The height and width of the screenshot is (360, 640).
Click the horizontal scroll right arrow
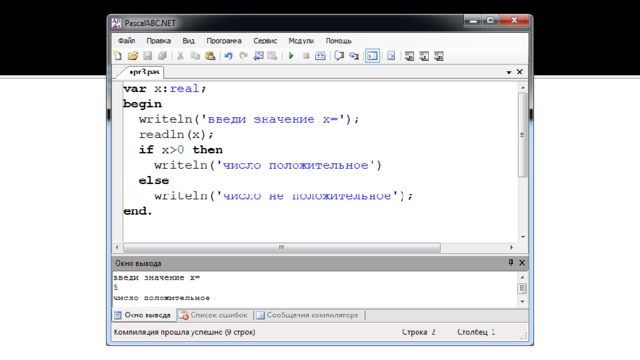click(511, 247)
